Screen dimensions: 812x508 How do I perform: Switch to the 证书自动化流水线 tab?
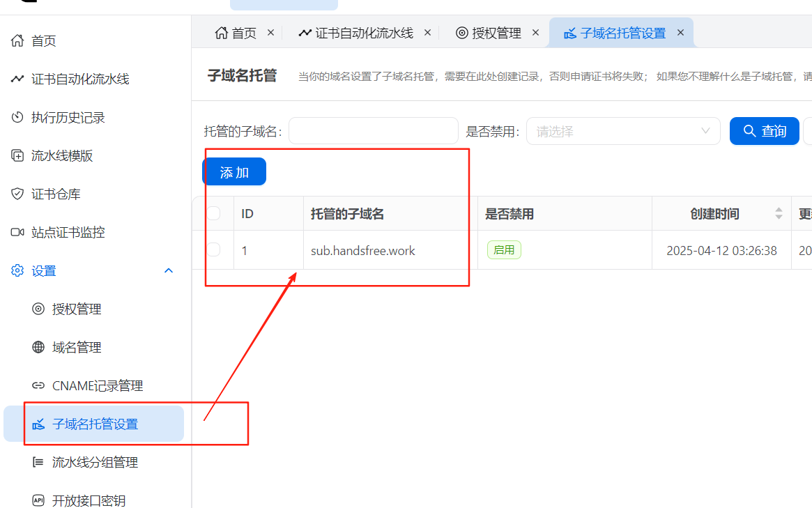click(363, 33)
